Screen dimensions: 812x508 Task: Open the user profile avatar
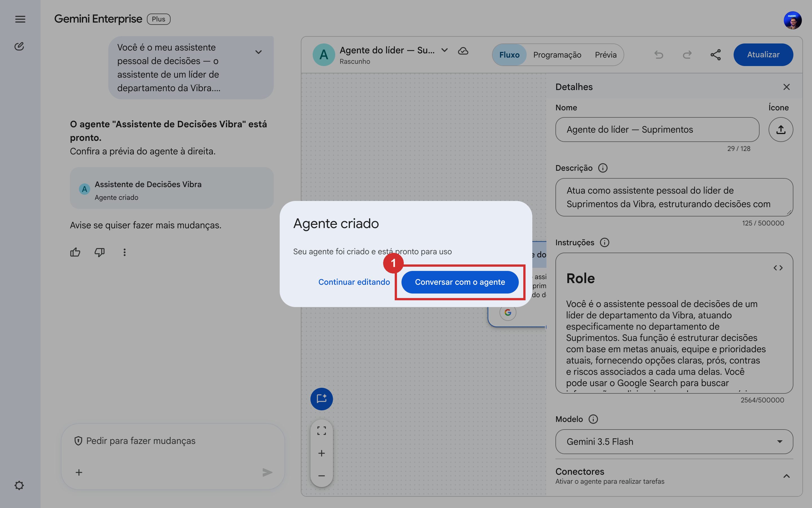point(793,20)
